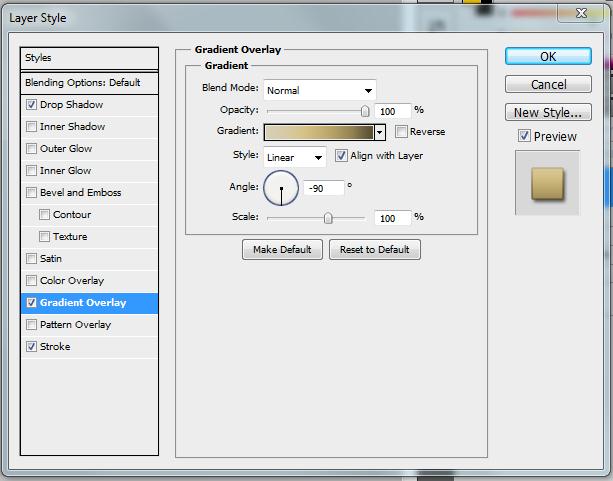Select Blending Options: Default entry
The height and width of the screenshot is (481, 613).
click(x=90, y=82)
